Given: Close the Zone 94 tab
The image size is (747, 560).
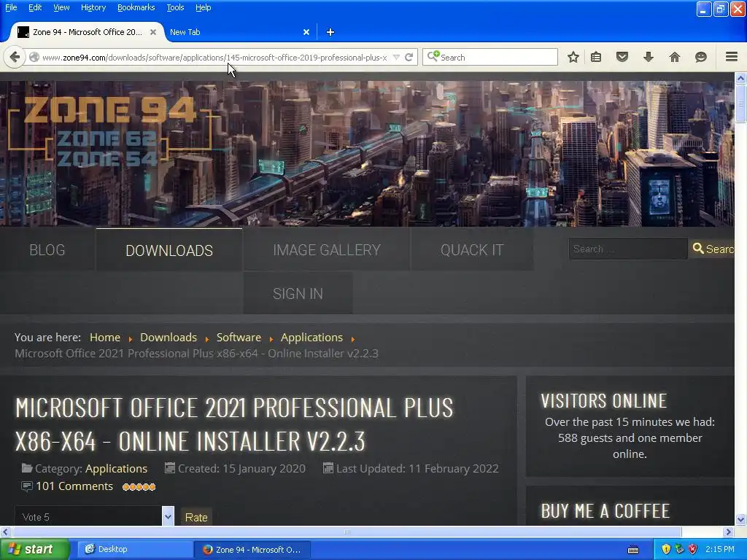Looking at the screenshot, I should 153,32.
